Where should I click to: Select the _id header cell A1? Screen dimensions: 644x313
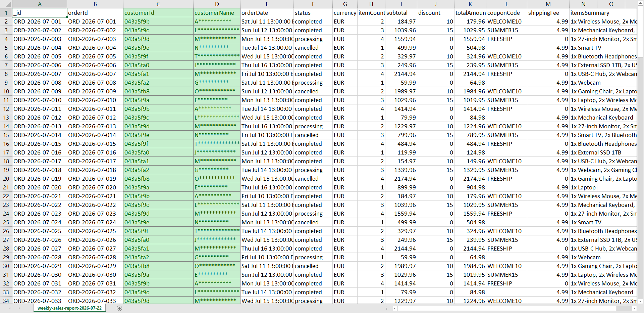click(40, 13)
